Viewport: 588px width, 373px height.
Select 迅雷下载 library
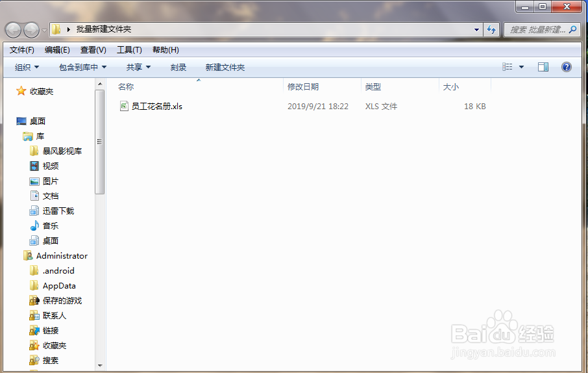52,211
